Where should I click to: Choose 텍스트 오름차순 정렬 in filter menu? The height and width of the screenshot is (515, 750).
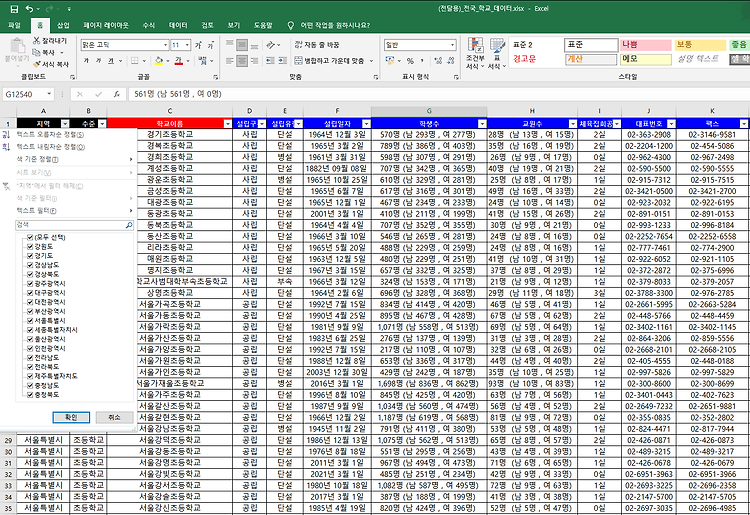68,135
